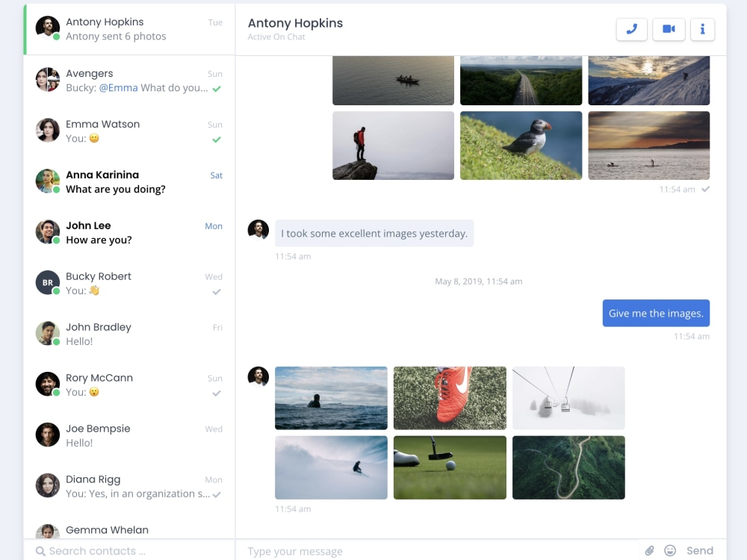The width and height of the screenshot is (747, 560).
Task: Open John Lee's How are you chat
Action: pos(129,232)
